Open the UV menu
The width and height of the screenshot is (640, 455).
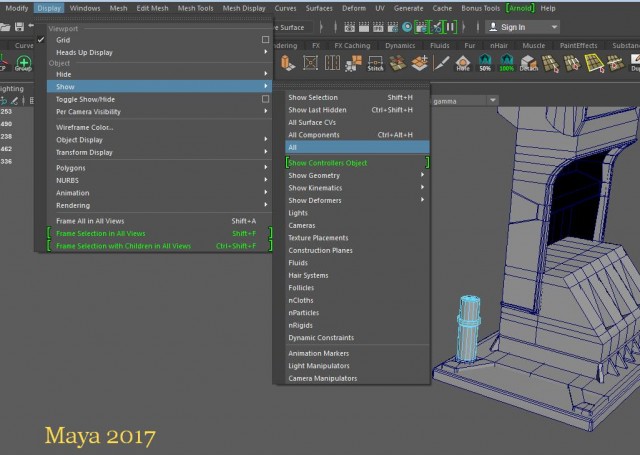coord(380,8)
